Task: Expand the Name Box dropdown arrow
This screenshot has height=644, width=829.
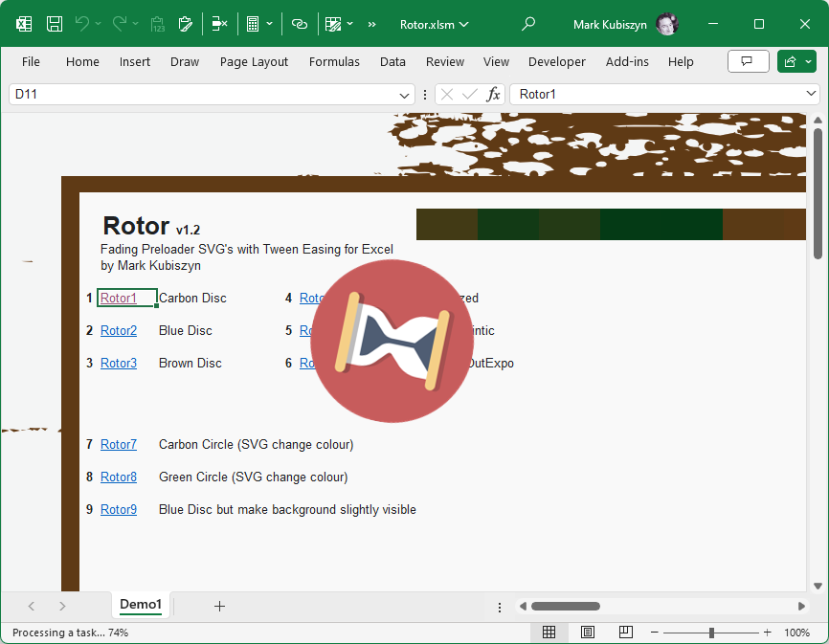Action: coord(405,95)
